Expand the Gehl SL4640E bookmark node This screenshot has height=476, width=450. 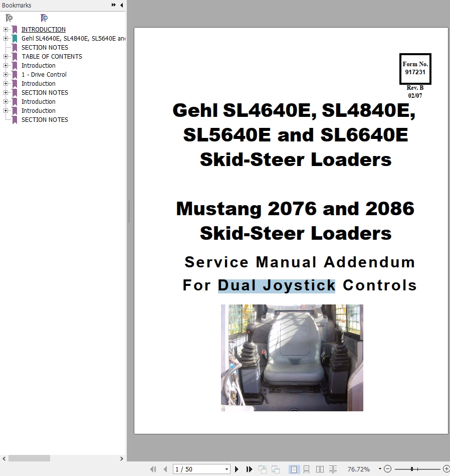point(6,38)
